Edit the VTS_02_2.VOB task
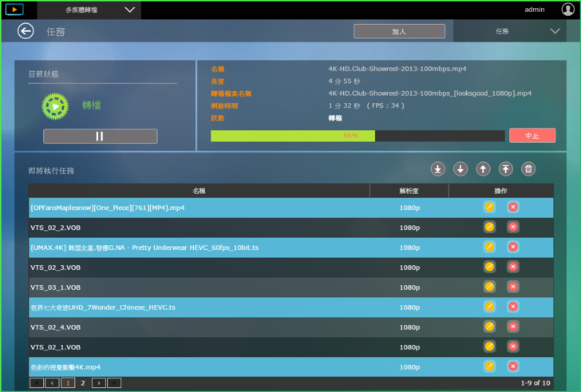 coord(489,227)
